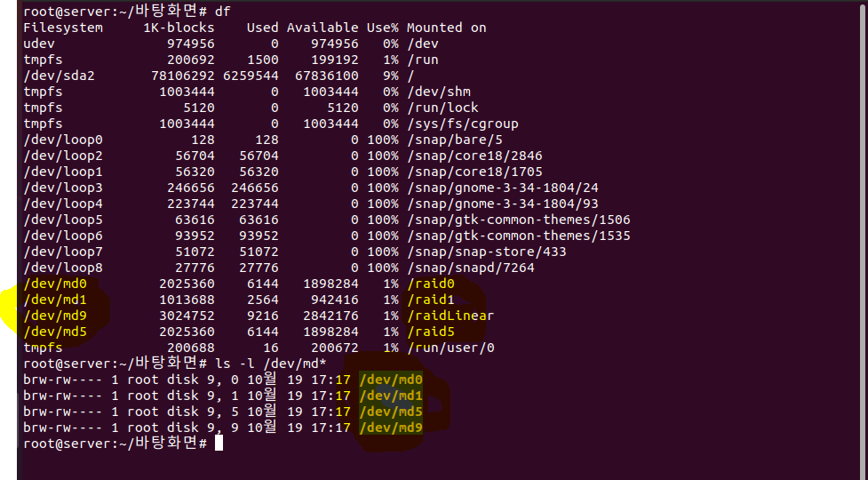868x480 pixels.
Task: Click the 'Mounted on' column header
Action: (447, 28)
